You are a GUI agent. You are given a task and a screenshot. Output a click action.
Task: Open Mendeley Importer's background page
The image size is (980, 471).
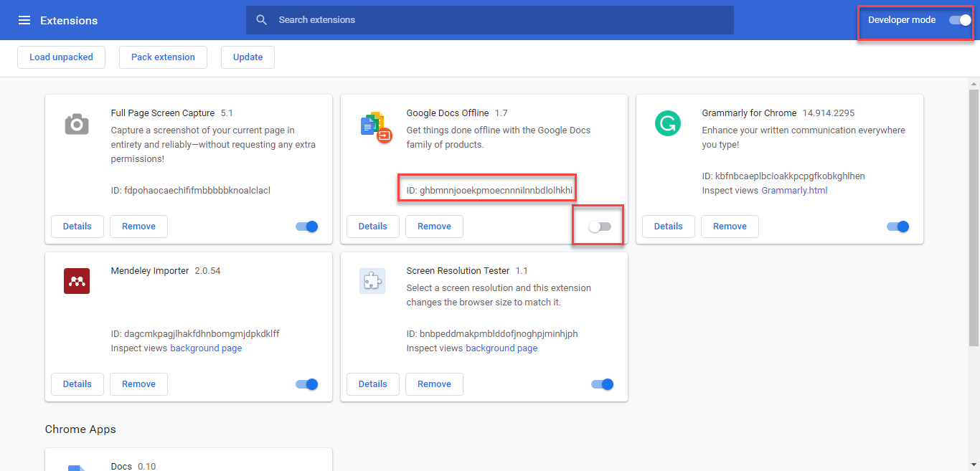pos(206,348)
